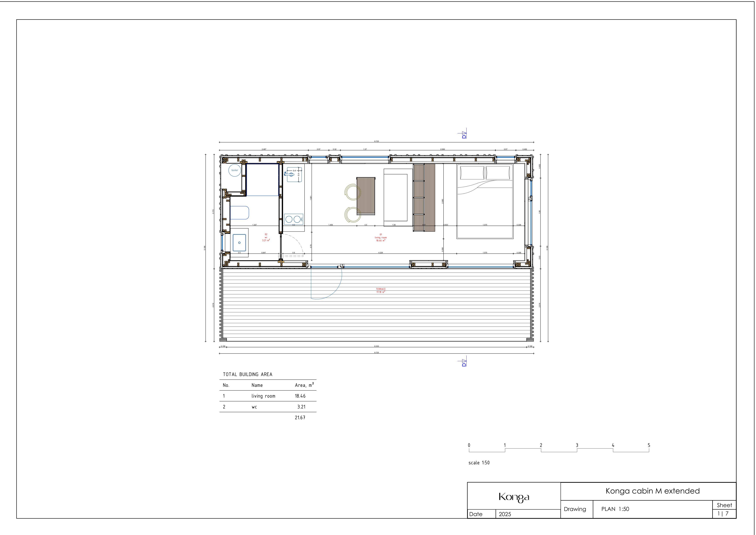Click the red 'wc 3.21 m²' room label
Viewport: 756px width, 535px height.
click(266, 237)
